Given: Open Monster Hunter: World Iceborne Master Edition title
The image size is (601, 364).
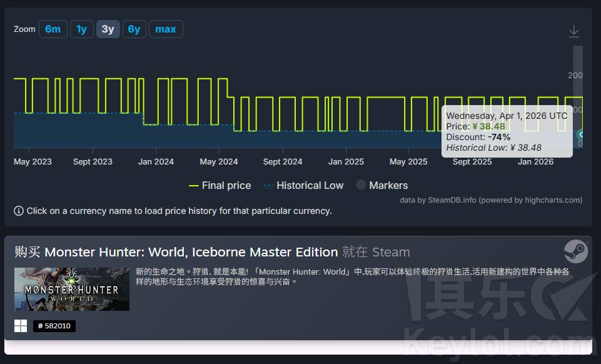Looking at the screenshot, I should pyautogui.click(x=191, y=252).
